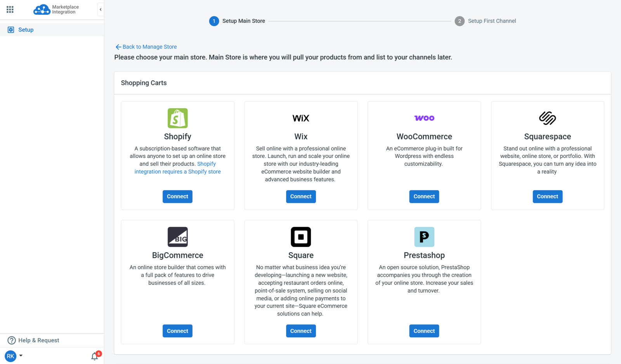This screenshot has height=364, width=621.
Task: Connect the WooCommerce store
Action: click(x=424, y=196)
